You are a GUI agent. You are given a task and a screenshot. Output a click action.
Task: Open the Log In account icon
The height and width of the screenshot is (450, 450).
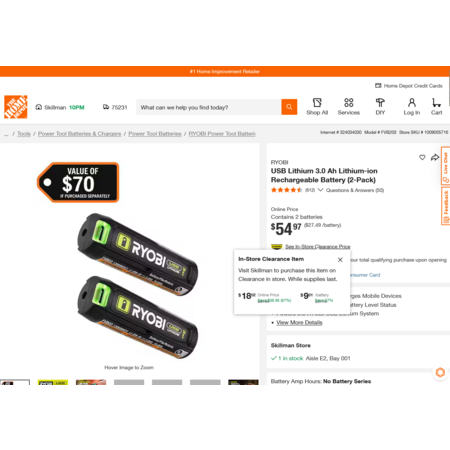(412, 107)
